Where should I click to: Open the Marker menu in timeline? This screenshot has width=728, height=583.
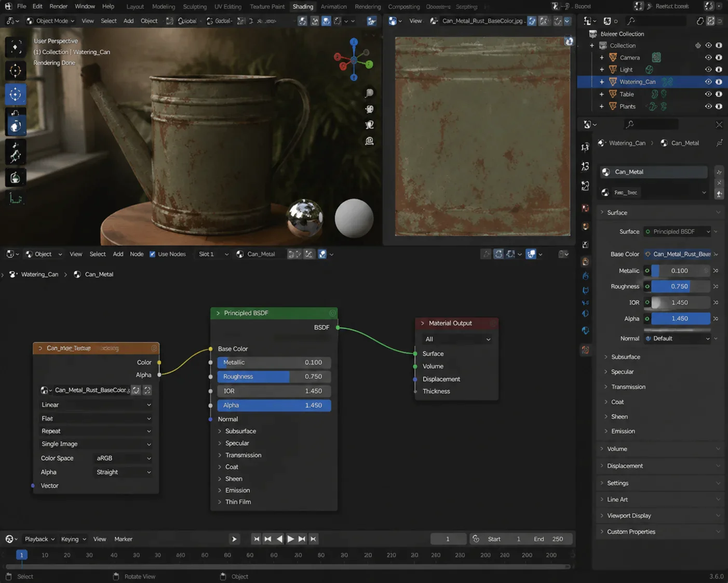124,539
